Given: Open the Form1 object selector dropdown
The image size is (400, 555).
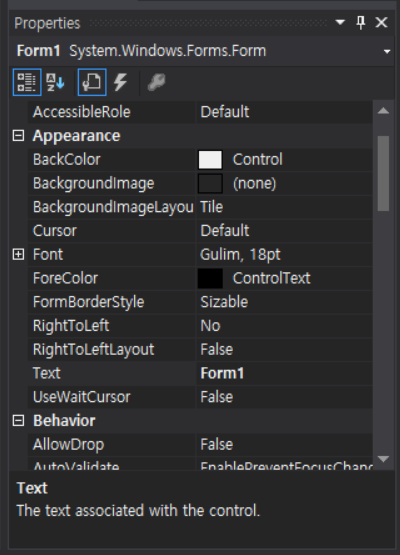Looking at the screenshot, I should pyautogui.click(x=387, y=52).
